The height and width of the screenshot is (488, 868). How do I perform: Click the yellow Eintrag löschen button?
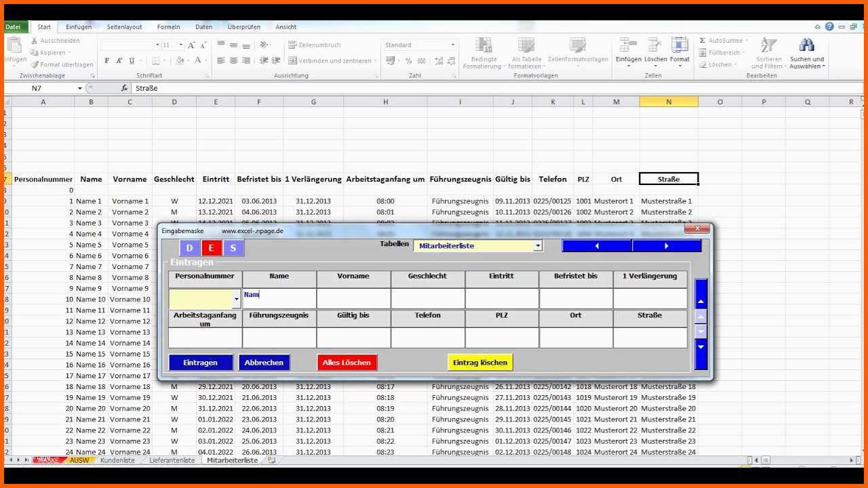coord(480,363)
